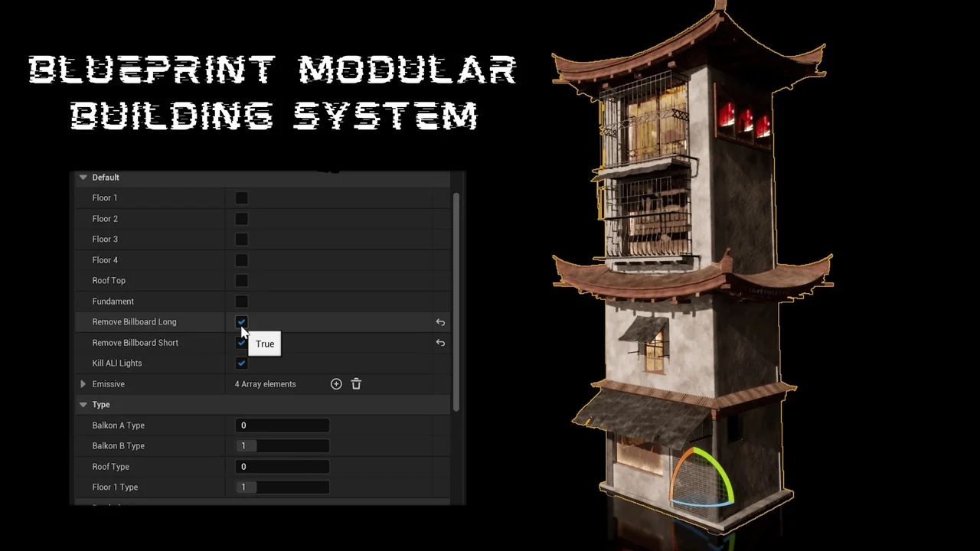Tick the Floor 2 checkbox
Image resolution: width=980 pixels, height=551 pixels.
click(x=241, y=219)
